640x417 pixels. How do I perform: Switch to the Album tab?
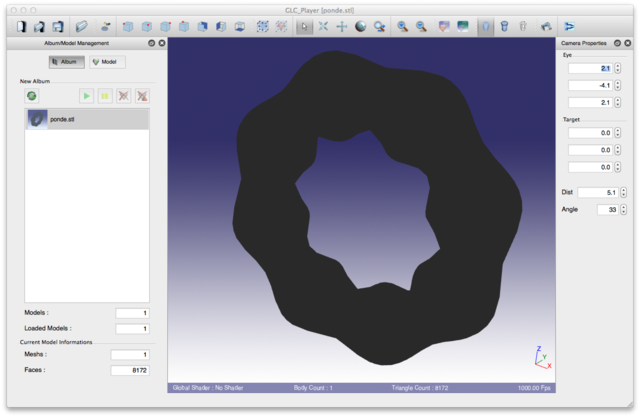(67, 62)
